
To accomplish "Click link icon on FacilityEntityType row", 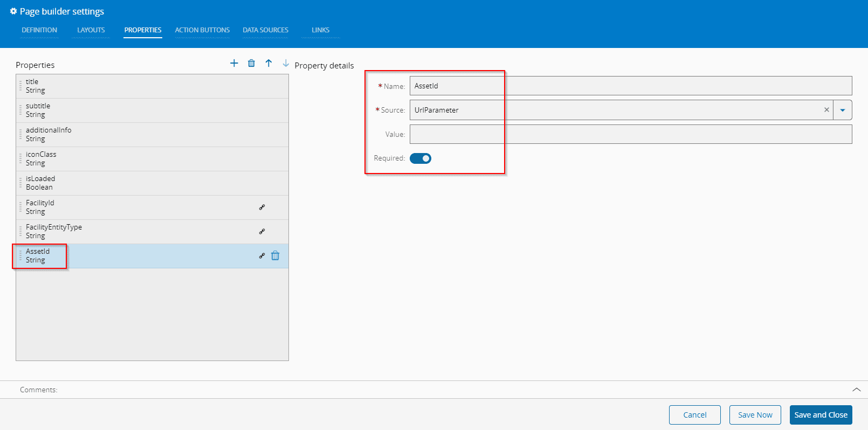I will (262, 231).
